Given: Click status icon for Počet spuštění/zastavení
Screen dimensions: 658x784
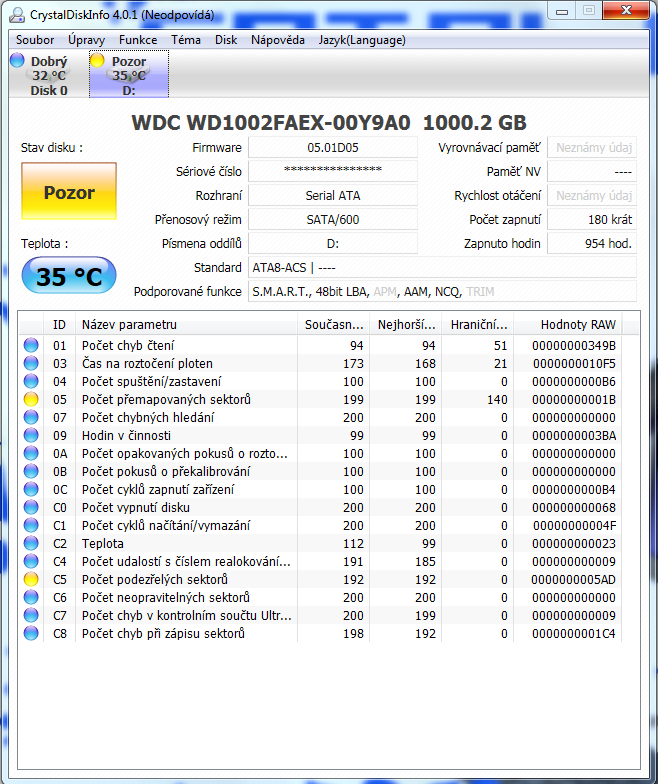Looking at the screenshot, I should (x=31, y=381).
